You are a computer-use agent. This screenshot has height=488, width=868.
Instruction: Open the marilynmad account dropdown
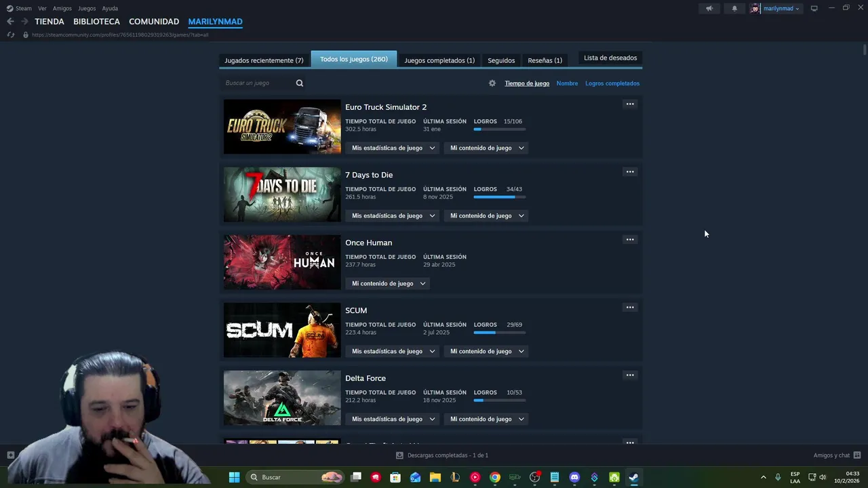pos(781,9)
